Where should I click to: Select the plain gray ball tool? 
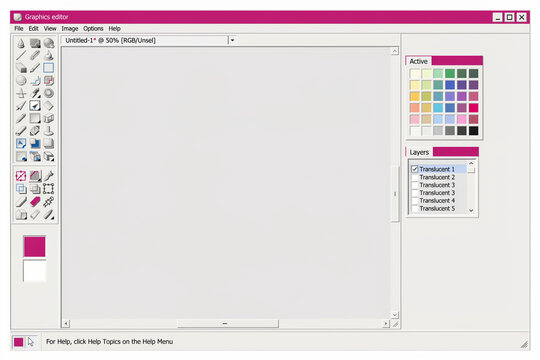21,80
